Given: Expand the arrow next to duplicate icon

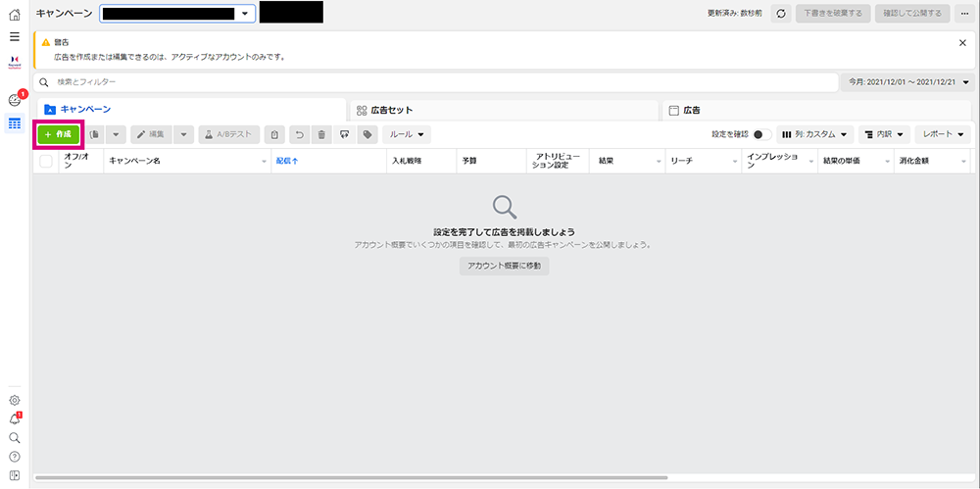Looking at the screenshot, I should pos(117,134).
